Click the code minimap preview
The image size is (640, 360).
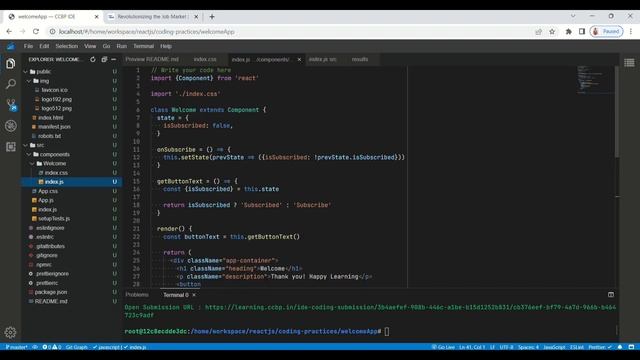(x=595, y=80)
